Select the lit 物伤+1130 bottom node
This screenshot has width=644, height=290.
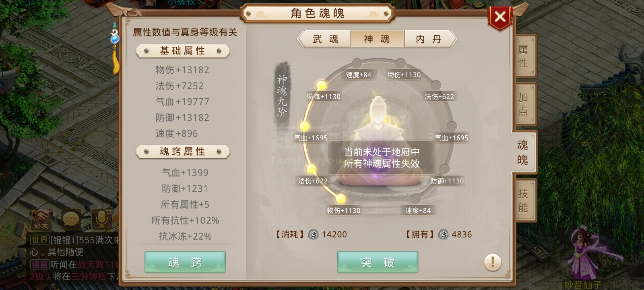coord(341,199)
